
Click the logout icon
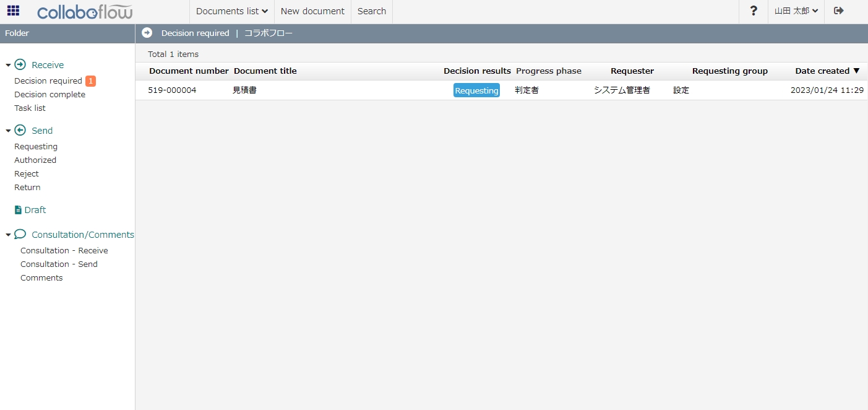(839, 11)
